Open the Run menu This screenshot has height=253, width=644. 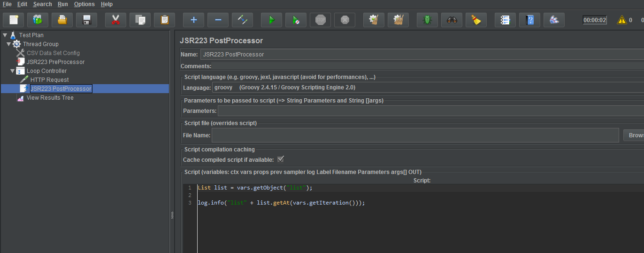[x=63, y=4]
